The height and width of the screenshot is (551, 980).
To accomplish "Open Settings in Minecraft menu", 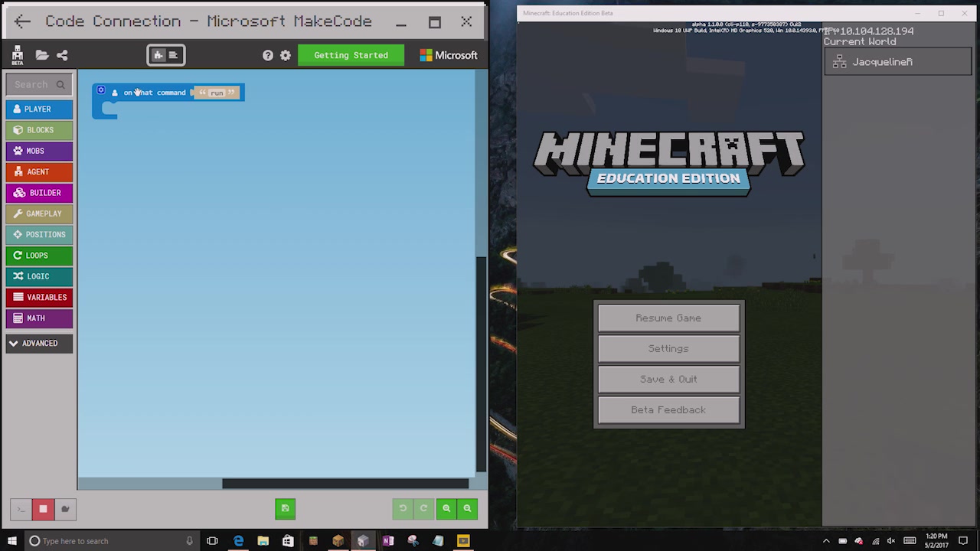I will click(x=668, y=349).
